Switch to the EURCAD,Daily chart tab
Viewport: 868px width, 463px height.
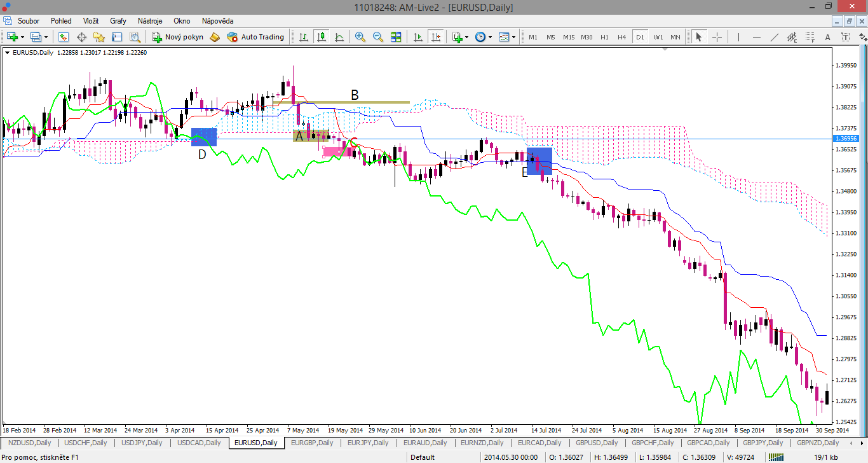pyautogui.click(x=539, y=443)
